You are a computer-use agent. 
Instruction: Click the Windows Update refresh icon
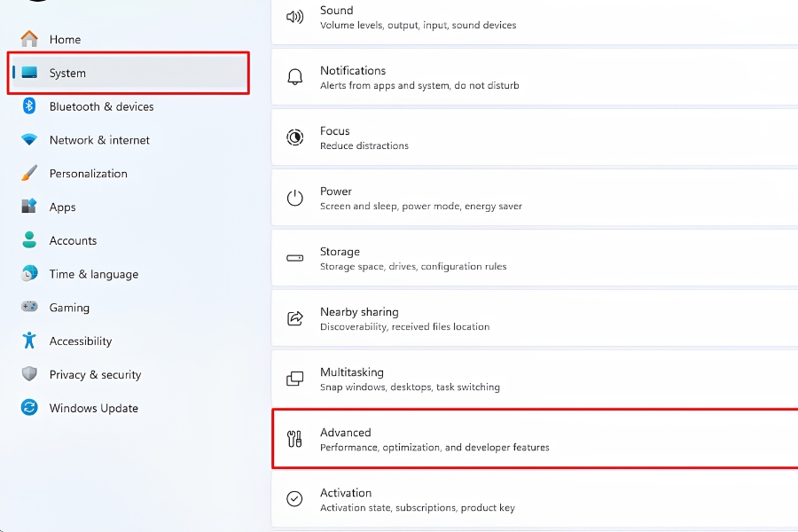pyautogui.click(x=29, y=407)
